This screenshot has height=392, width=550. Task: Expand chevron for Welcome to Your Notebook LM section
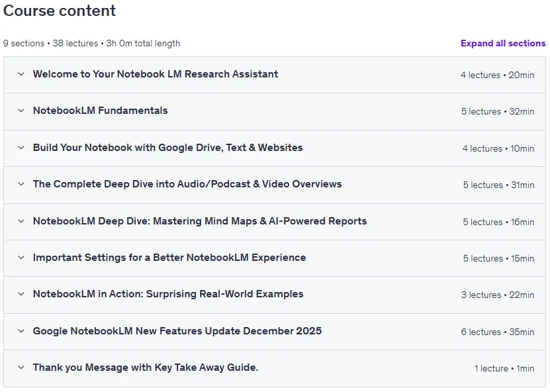(21, 74)
